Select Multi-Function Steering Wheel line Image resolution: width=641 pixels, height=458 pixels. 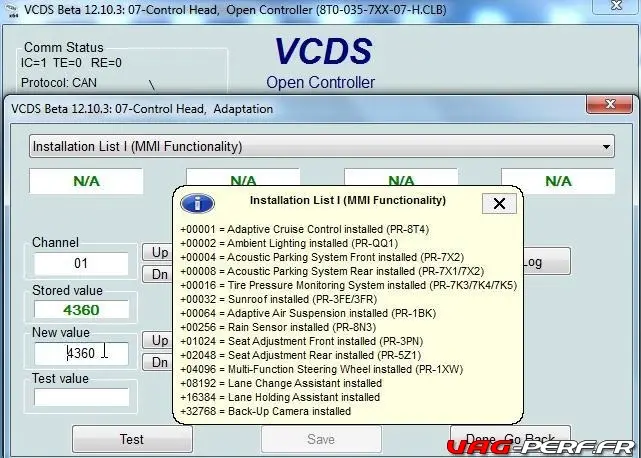(x=322, y=369)
